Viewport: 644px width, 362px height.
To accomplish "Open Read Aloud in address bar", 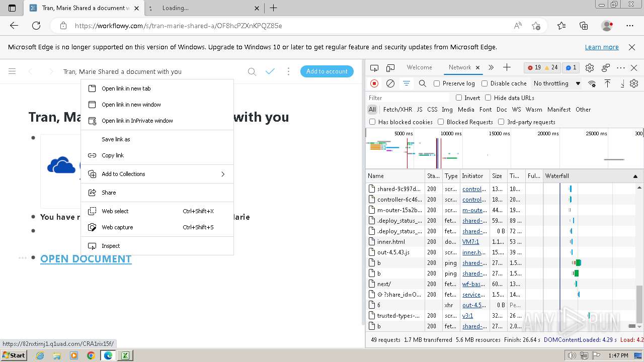I will [x=518, y=26].
